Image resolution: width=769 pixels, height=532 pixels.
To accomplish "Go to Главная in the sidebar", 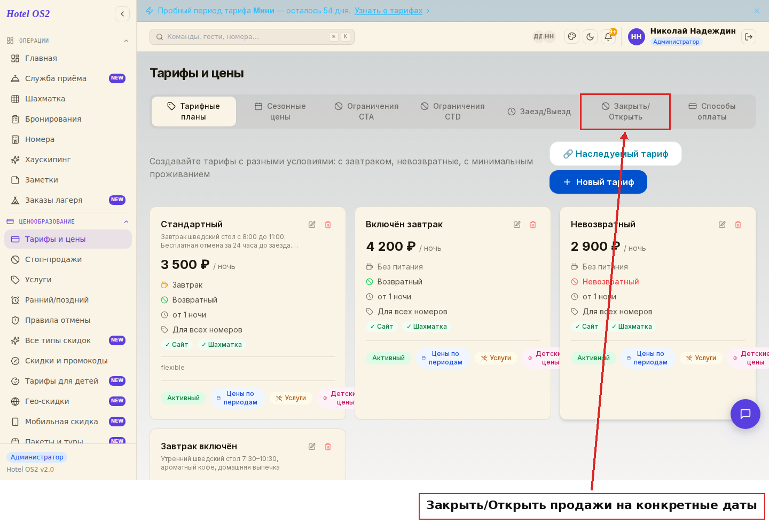I will pyautogui.click(x=68, y=58).
